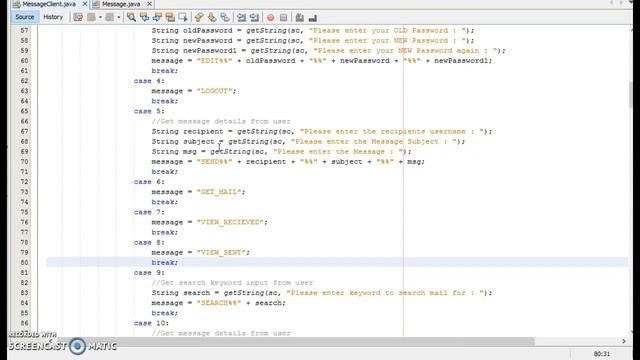Open the History view
Screen dimensions: 640x360
coord(53,17)
